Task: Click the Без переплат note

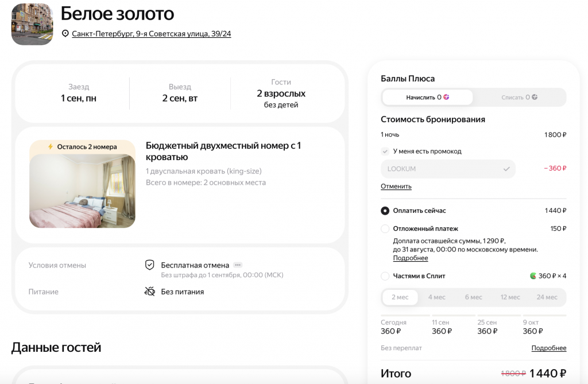Action: tap(401, 348)
